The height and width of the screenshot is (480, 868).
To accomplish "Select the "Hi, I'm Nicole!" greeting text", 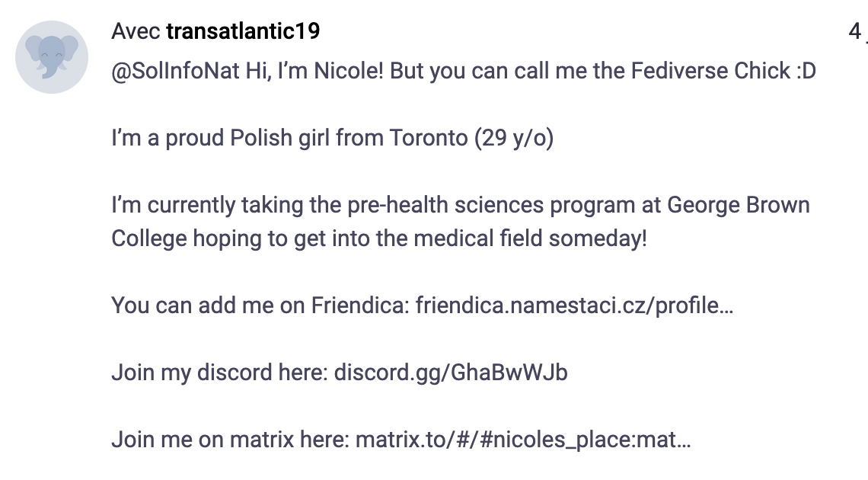I will coord(314,71).
